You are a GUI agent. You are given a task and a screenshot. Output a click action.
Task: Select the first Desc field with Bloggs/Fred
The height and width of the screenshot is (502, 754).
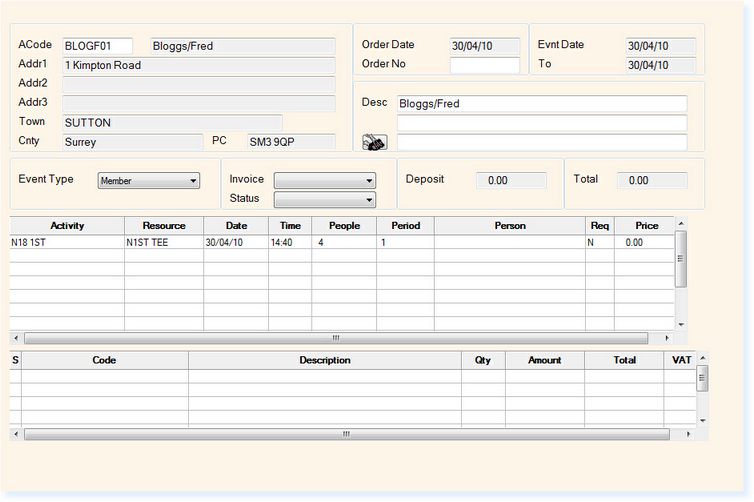pyautogui.click(x=541, y=104)
